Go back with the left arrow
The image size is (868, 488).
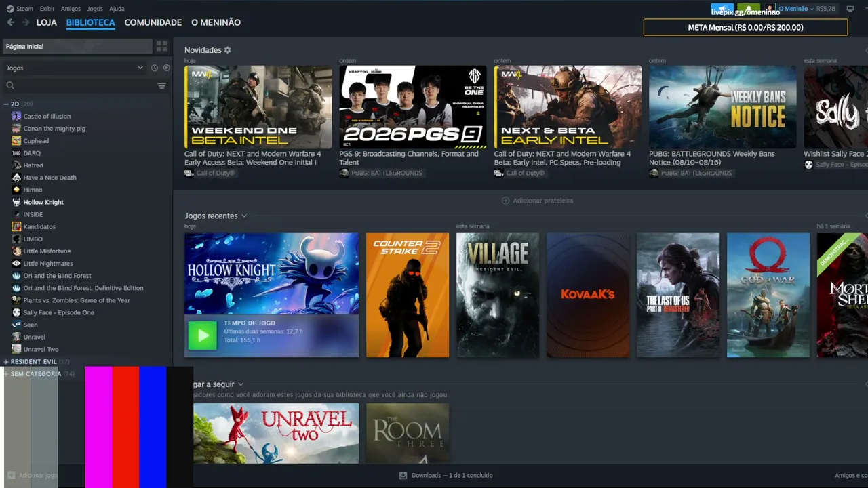coord(10,22)
